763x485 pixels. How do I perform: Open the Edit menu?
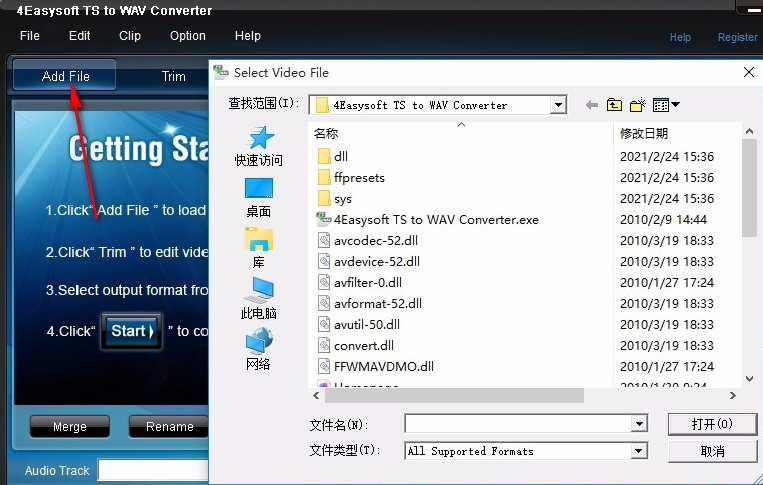pyautogui.click(x=79, y=36)
